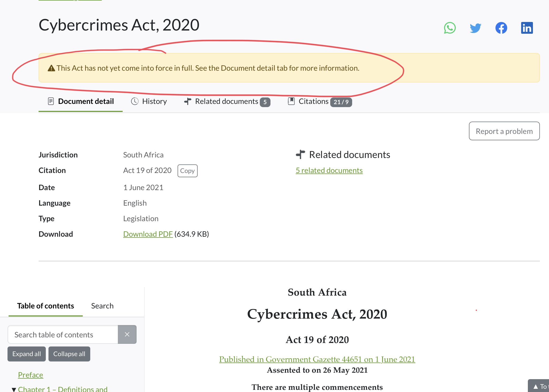Share the Act on LinkedIn

click(527, 28)
